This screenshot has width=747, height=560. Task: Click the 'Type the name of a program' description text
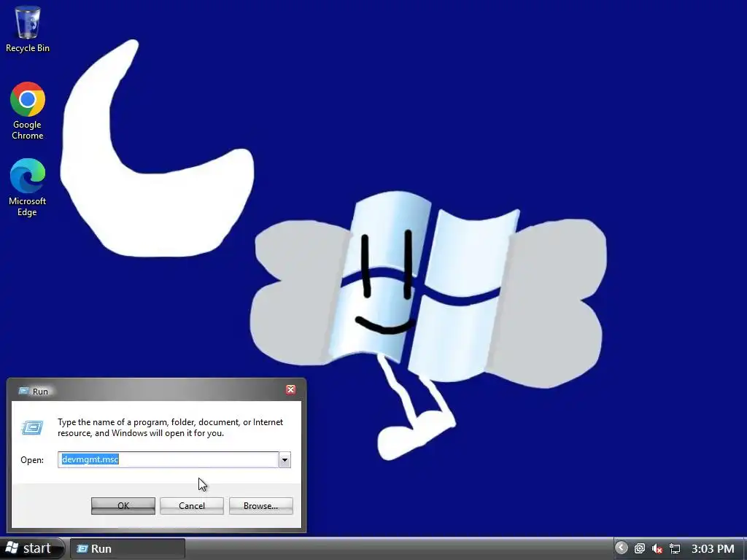tap(170, 427)
